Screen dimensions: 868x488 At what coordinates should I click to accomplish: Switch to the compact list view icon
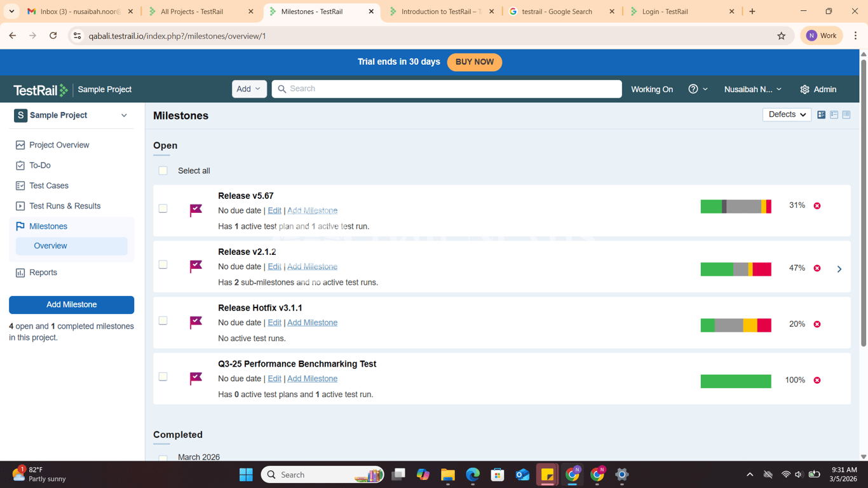click(x=846, y=115)
